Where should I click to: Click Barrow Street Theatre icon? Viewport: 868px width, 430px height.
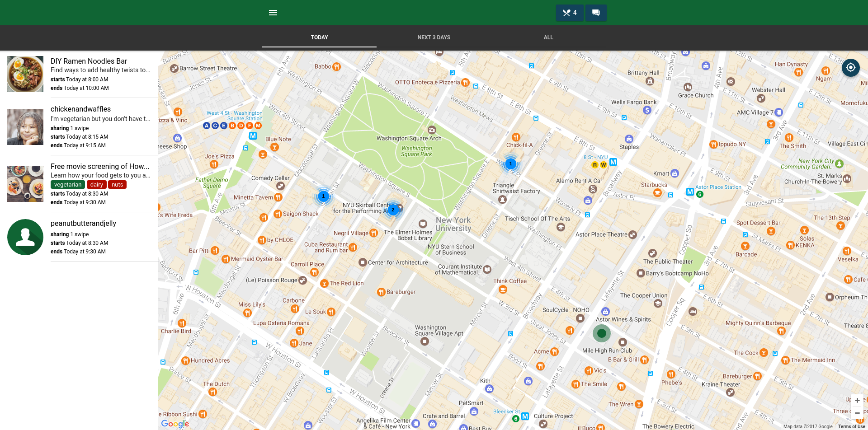174,69
